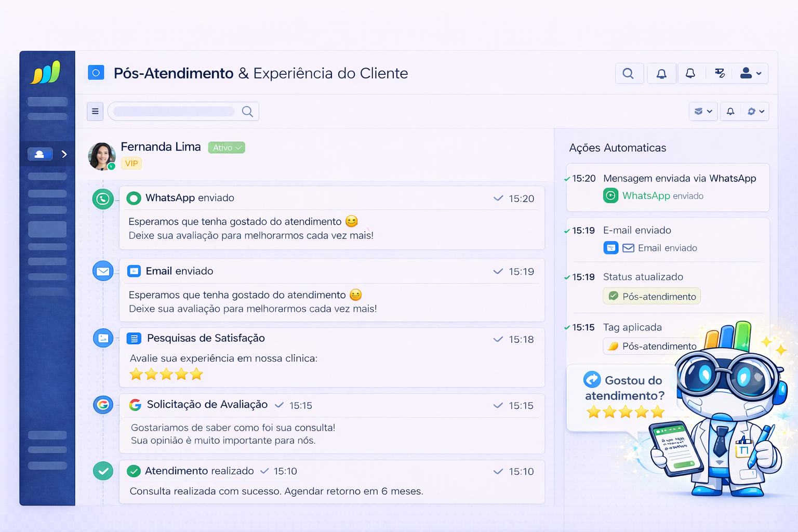The width and height of the screenshot is (798, 532).
Task: Click the notifications bell icon
Action: [x=661, y=73]
